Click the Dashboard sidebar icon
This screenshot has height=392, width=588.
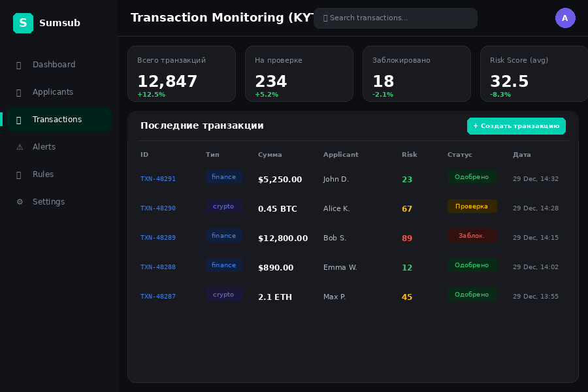pos(18,65)
